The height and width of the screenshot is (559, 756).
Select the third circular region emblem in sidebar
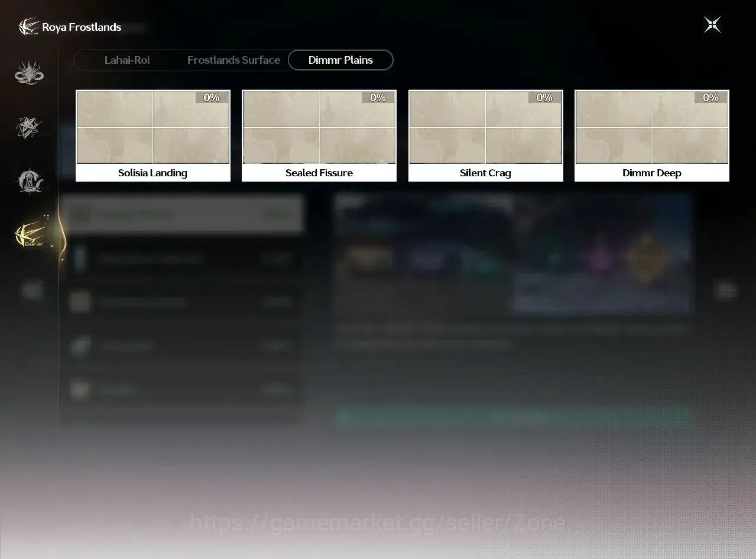(x=29, y=181)
